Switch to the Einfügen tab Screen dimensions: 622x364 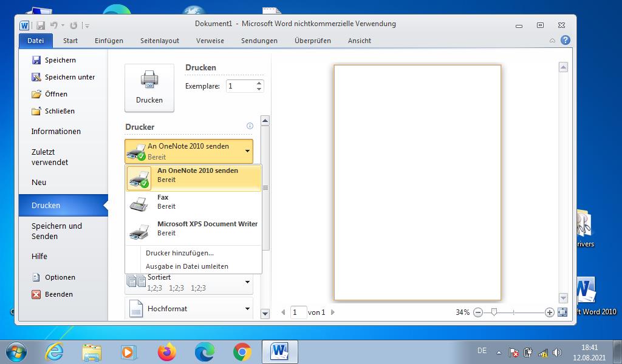pyautogui.click(x=109, y=41)
